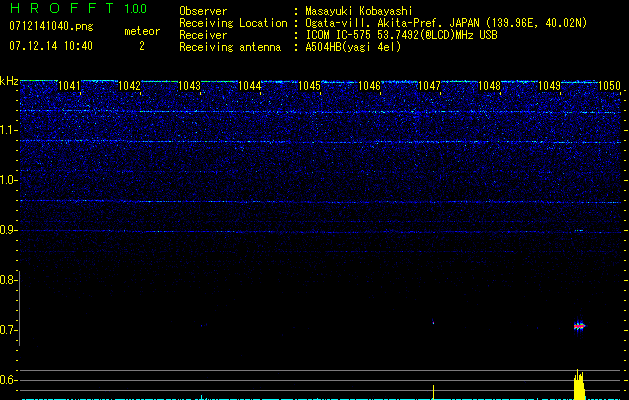629x400 pixels.
Task: Click the 1047 time marker
Action: pos(429,87)
